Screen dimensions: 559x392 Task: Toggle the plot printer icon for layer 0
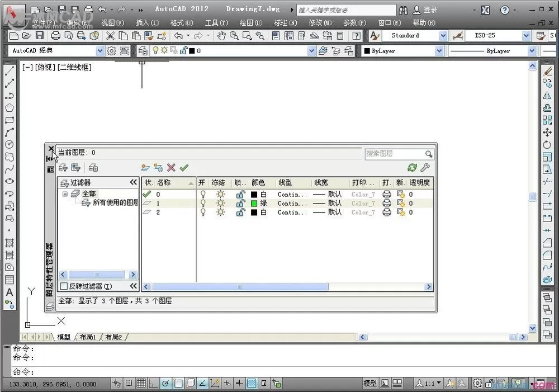(387, 195)
